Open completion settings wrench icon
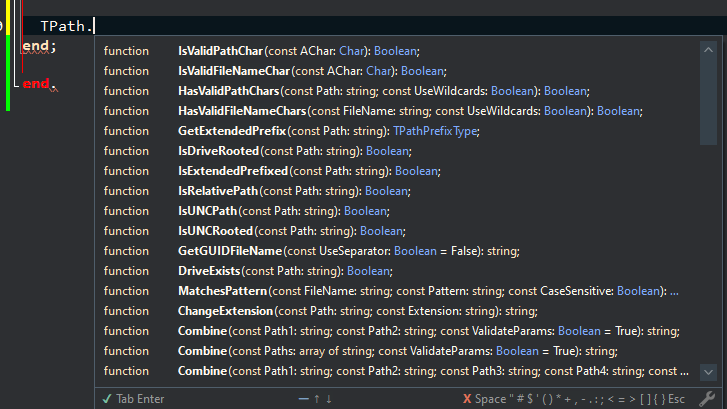Image resolution: width=727 pixels, height=409 pixels. point(707,399)
